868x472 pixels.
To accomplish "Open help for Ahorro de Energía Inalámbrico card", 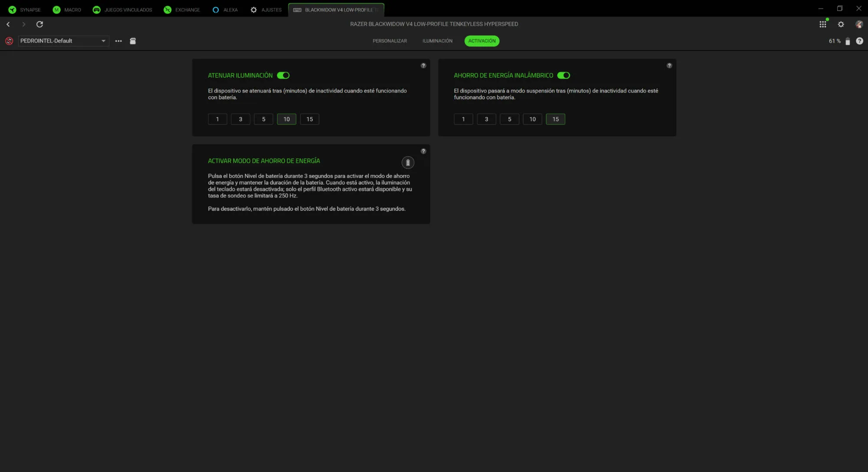I will 669,66.
